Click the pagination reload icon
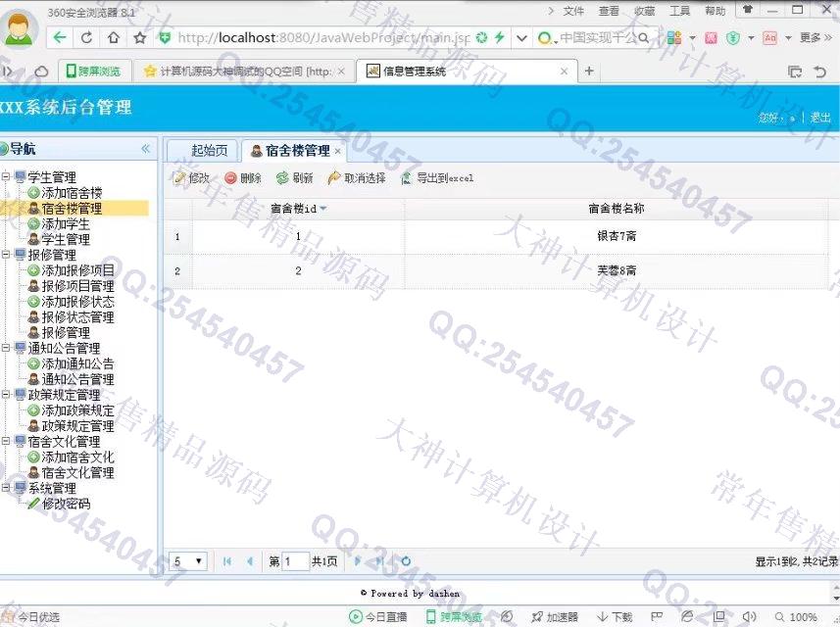Image resolution: width=840 pixels, height=627 pixels. [x=406, y=561]
